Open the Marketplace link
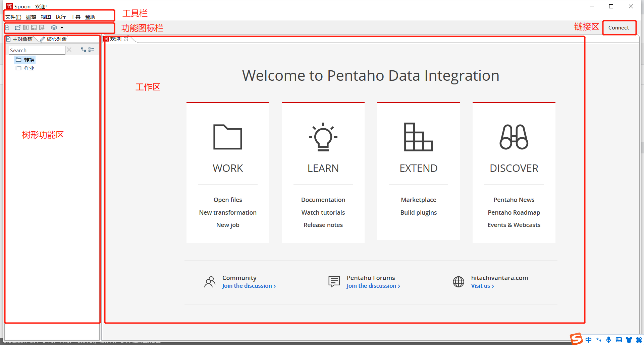Screen dimensions: 644x345 point(418,200)
